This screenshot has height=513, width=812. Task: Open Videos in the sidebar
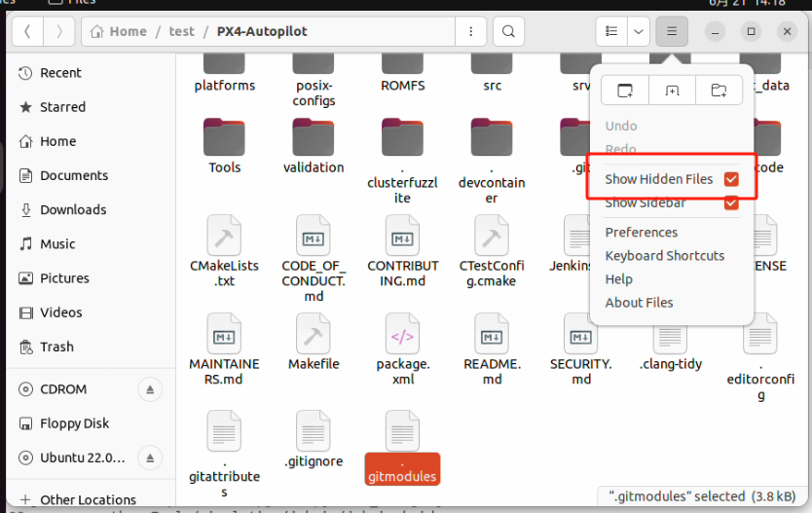pos(91,312)
